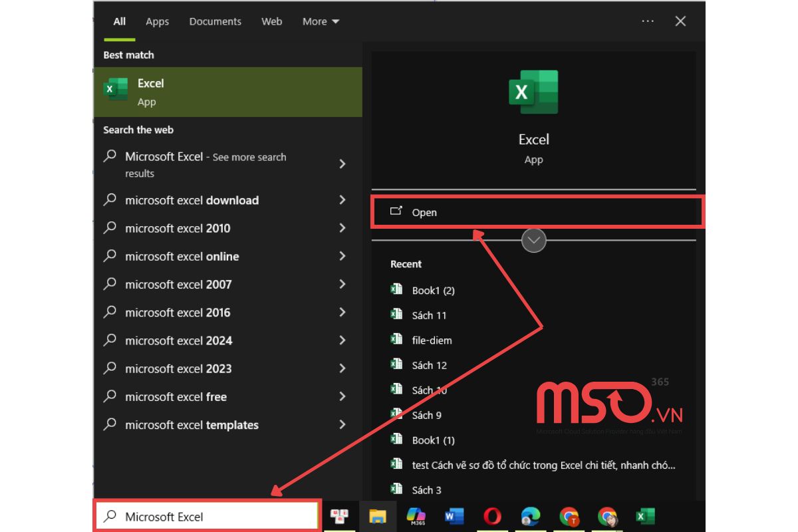Open Chrome with the T profile badge

[x=569, y=516]
